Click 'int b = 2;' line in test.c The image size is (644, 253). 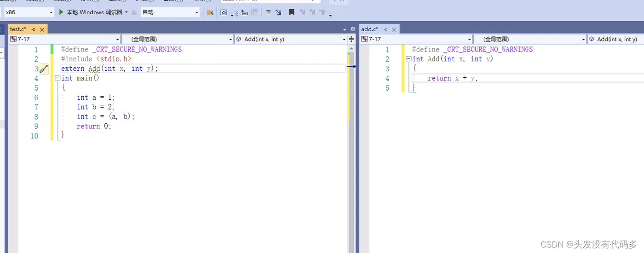(x=96, y=107)
